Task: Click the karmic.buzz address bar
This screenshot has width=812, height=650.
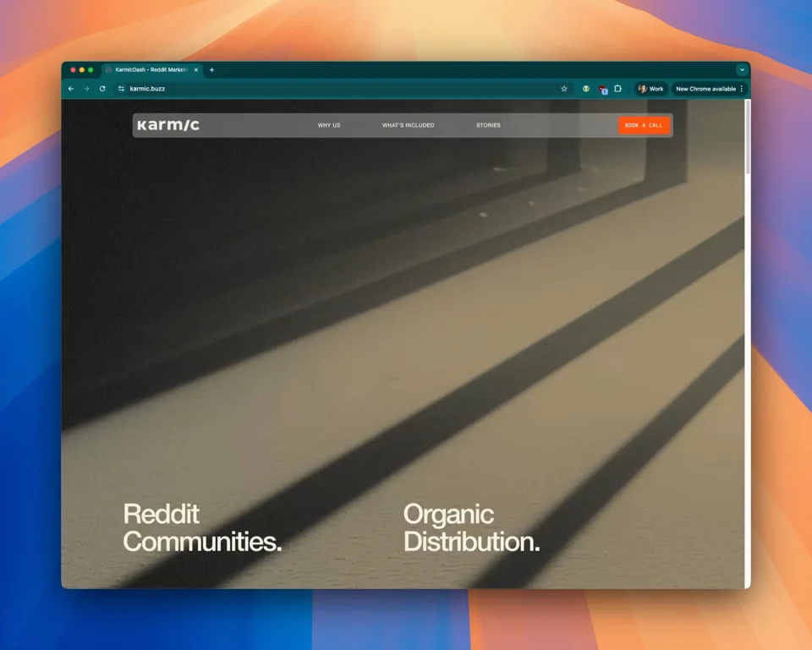Action: coord(342,89)
